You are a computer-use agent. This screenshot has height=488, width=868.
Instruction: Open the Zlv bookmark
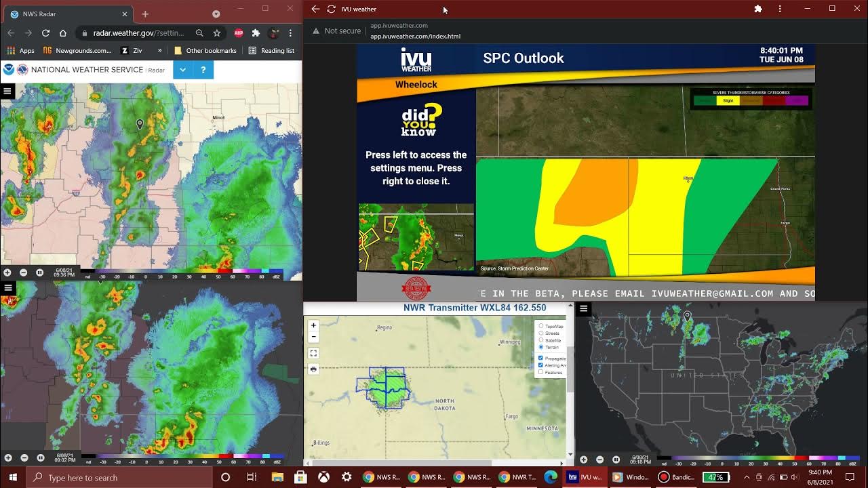tap(132, 50)
